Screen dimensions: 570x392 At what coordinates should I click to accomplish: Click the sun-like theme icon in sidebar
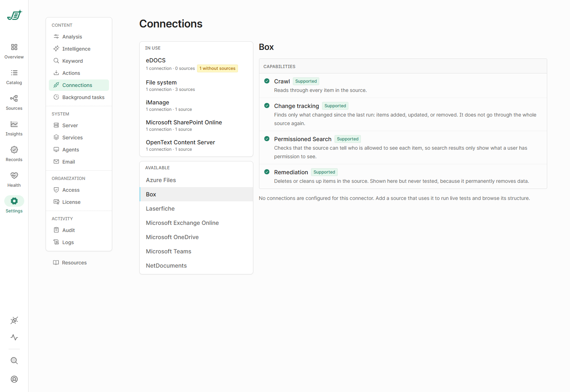(x=14, y=320)
